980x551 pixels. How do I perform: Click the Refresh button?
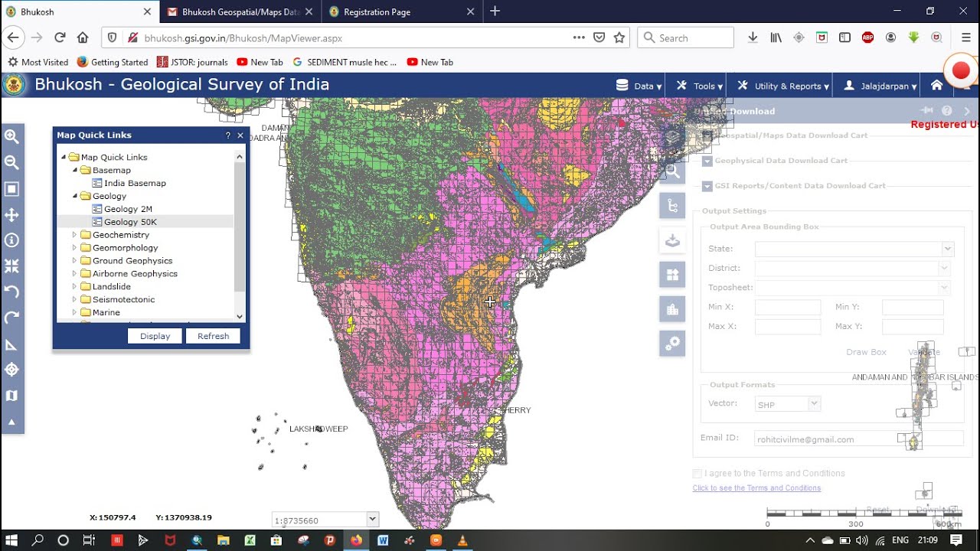point(213,336)
